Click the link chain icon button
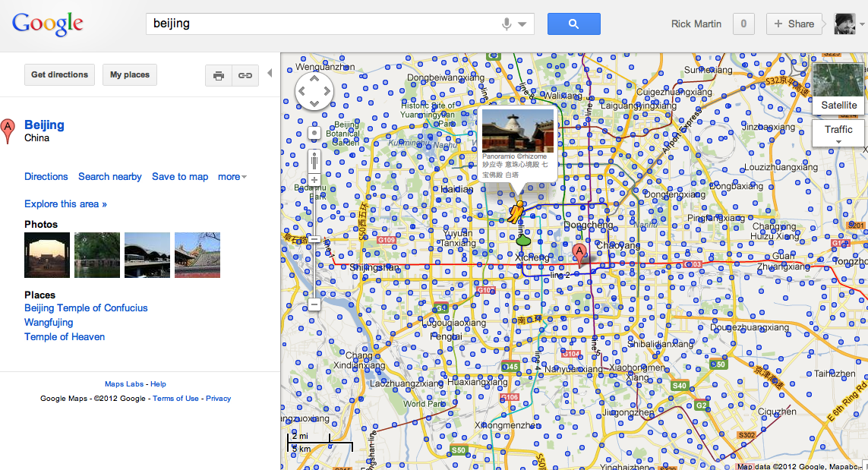Viewport: 868px width, 470px height. point(245,75)
